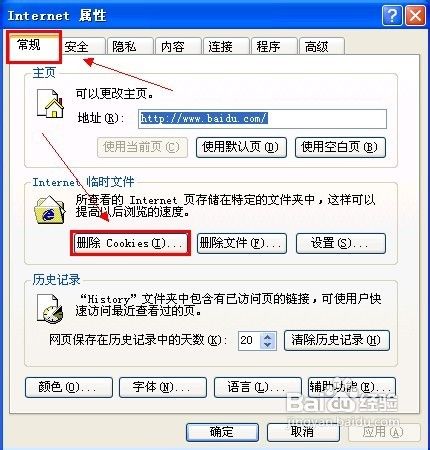The height and width of the screenshot is (450, 430).
Task: Click the homepage address input field
Action: (x=262, y=119)
